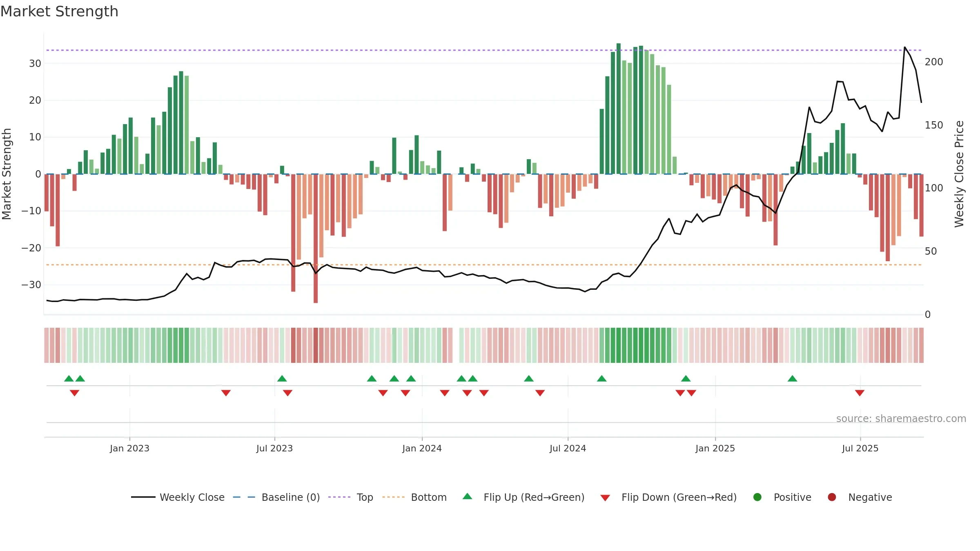This screenshot has height=551, width=980.
Task: Toggle the Bottom legend entry
Action: point(414,497)
